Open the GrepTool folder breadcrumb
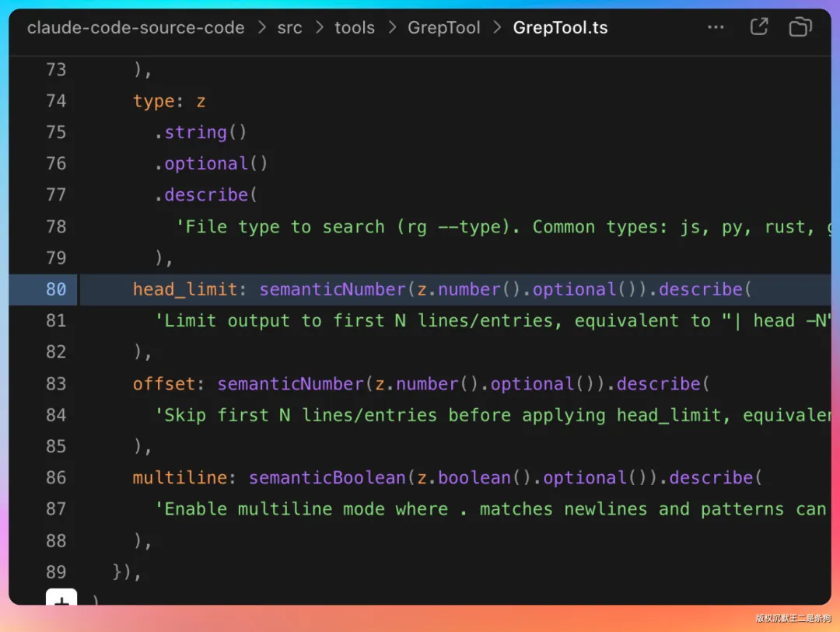 click(443, 27)
